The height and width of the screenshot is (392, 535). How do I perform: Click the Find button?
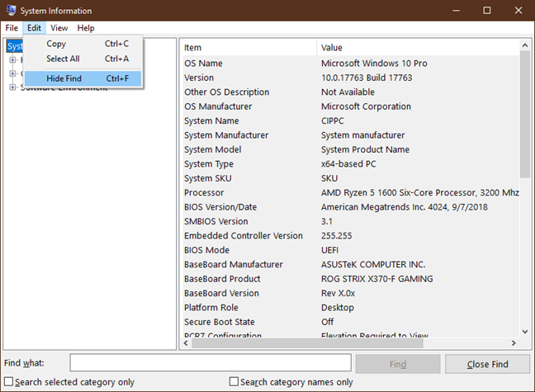398,364
